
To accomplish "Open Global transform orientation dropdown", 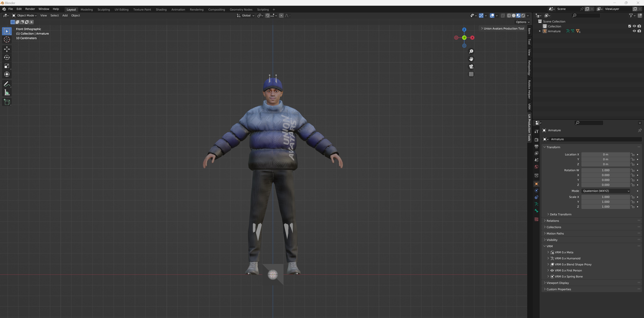I will pos(245,15).
